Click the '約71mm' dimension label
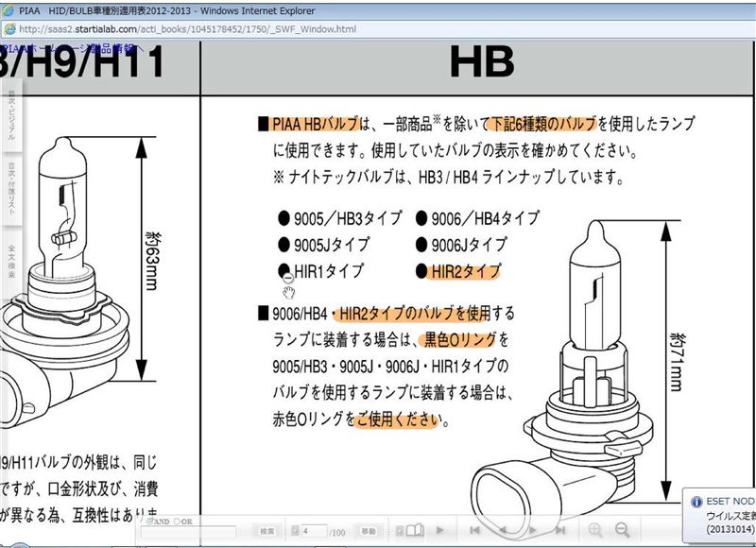Screen dimensions: 756x548 tap(677, 362)
